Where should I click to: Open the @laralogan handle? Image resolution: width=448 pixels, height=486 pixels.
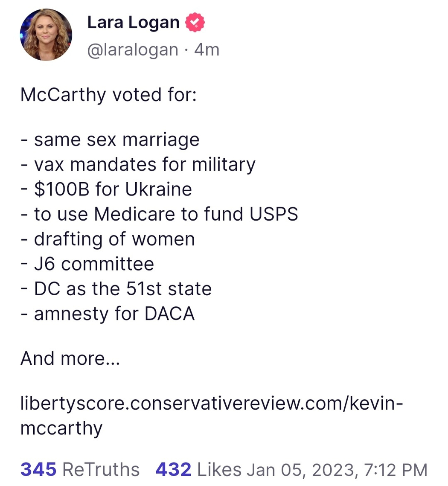(x=132, y=50)
